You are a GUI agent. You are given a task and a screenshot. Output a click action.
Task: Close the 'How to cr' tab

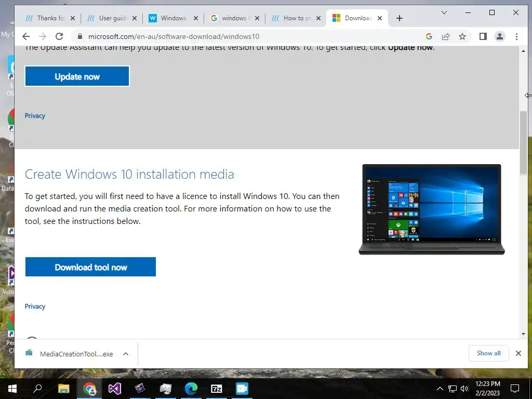pyautogui.click(x=318, y=18)
